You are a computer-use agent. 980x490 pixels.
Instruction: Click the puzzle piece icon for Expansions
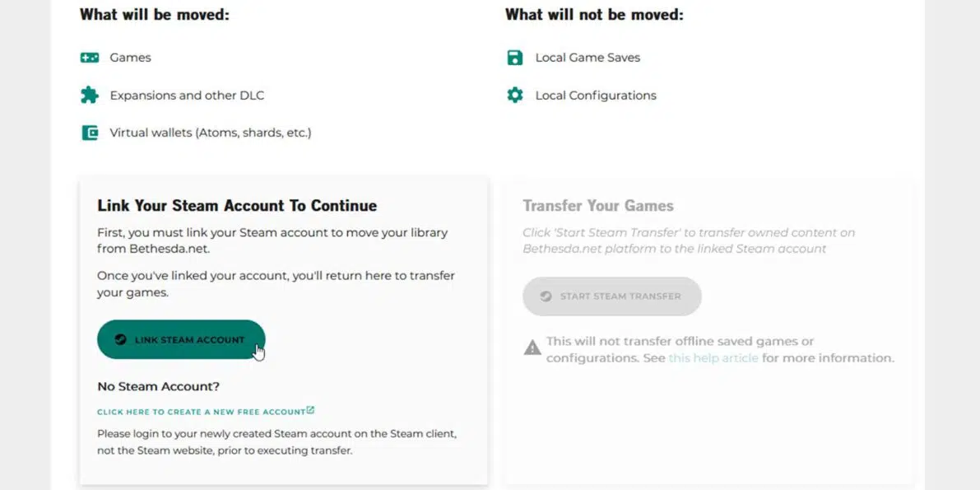point(90,95)
